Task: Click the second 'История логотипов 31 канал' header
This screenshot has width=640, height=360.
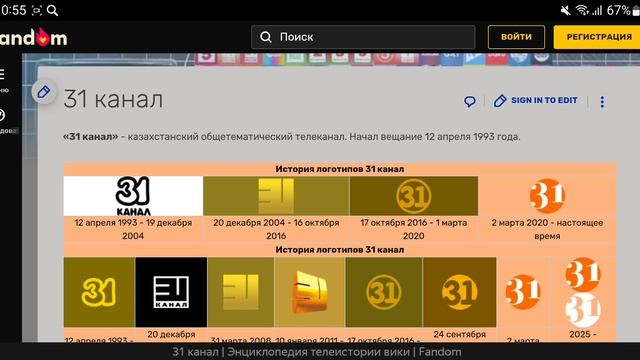Action: point(340,249)
